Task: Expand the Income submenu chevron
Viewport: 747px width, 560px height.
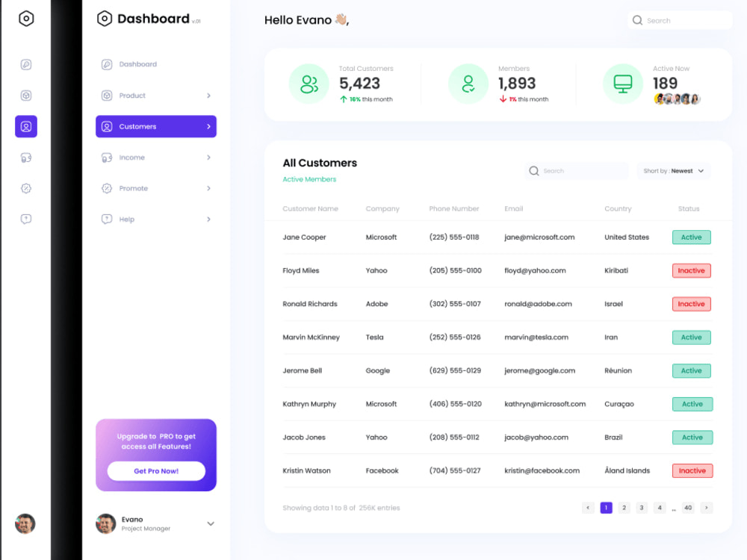Action: [208, 158]
